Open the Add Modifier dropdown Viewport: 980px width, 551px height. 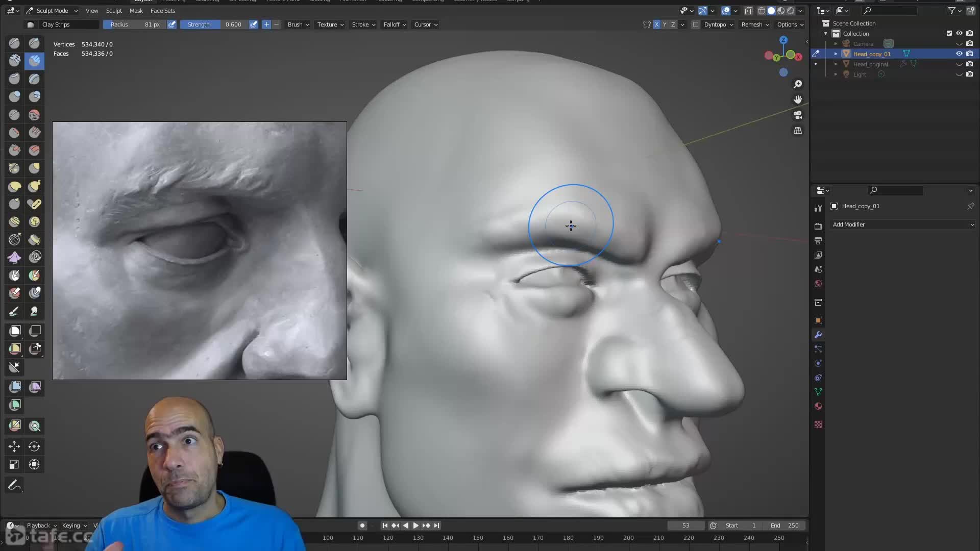point(903,224)
